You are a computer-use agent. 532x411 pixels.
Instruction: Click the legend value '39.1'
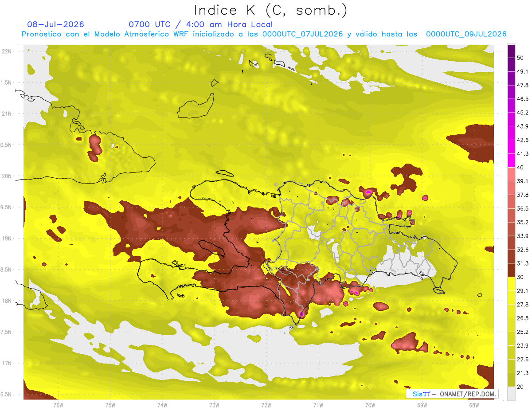click(x=523, y=181)
